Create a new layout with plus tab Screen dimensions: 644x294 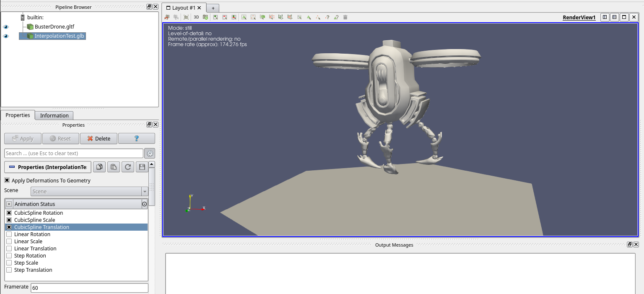point(213,8)
